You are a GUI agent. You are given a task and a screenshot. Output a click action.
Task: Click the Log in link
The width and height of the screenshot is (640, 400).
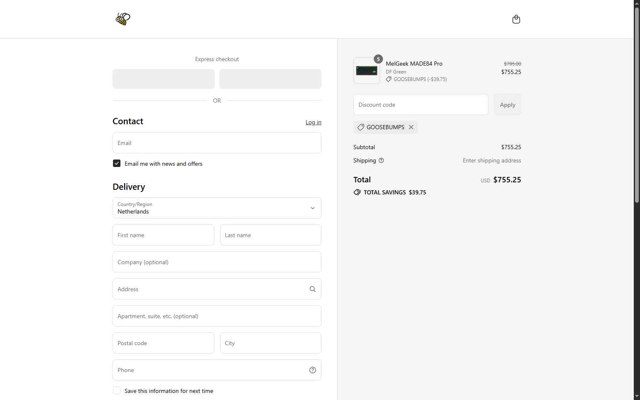[x=313, y=122]
